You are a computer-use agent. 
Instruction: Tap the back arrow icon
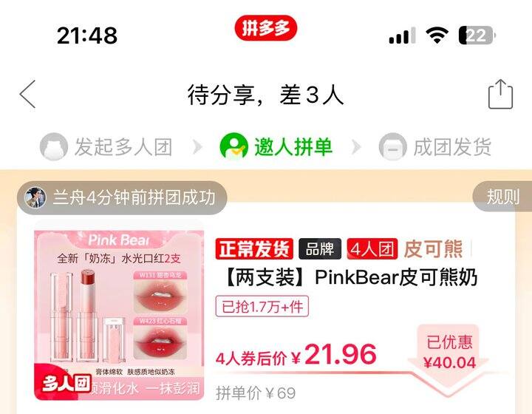(28, 95)
